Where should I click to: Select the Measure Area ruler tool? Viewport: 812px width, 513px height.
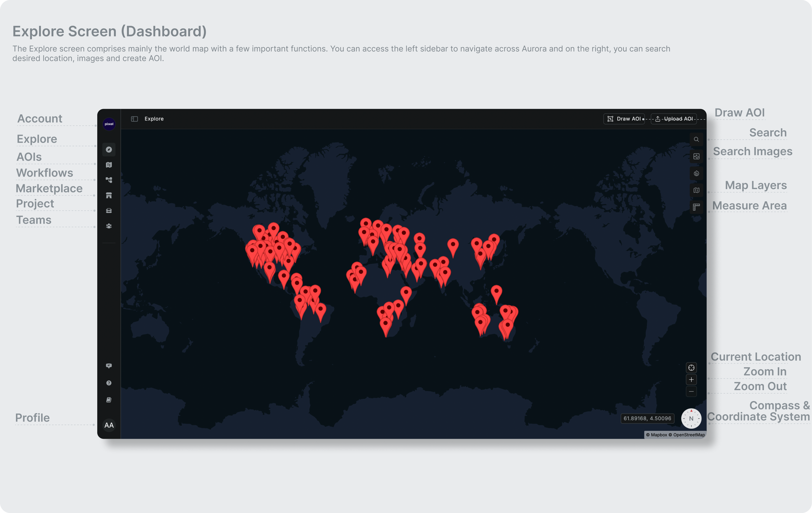pyautogui.click(x=696, y=207)
